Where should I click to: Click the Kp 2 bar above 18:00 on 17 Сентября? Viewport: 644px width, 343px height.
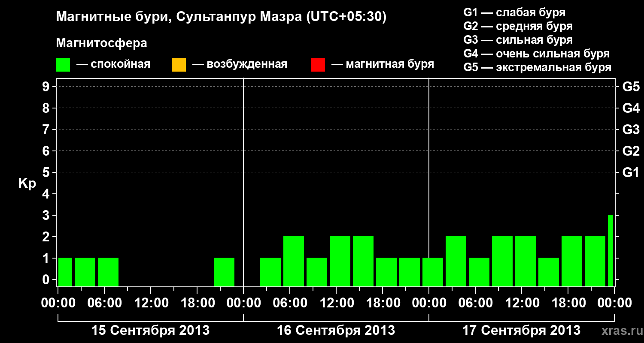(x=572, y=261)
